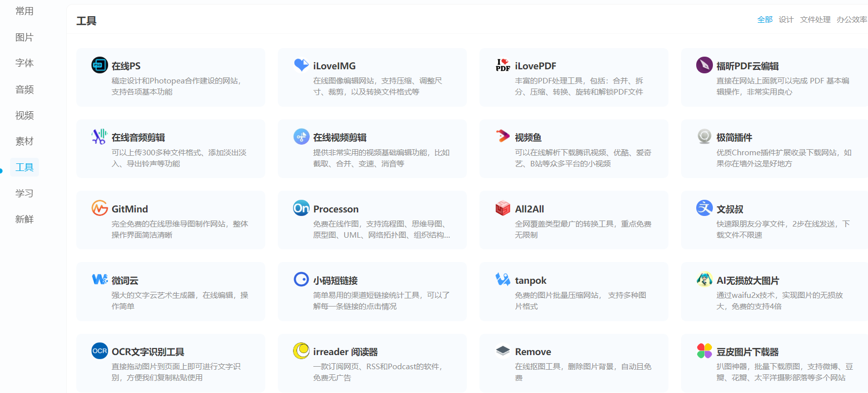Click the Remove layers icon
The width and height of the screenshot is (868, 393).
[503, 351]
